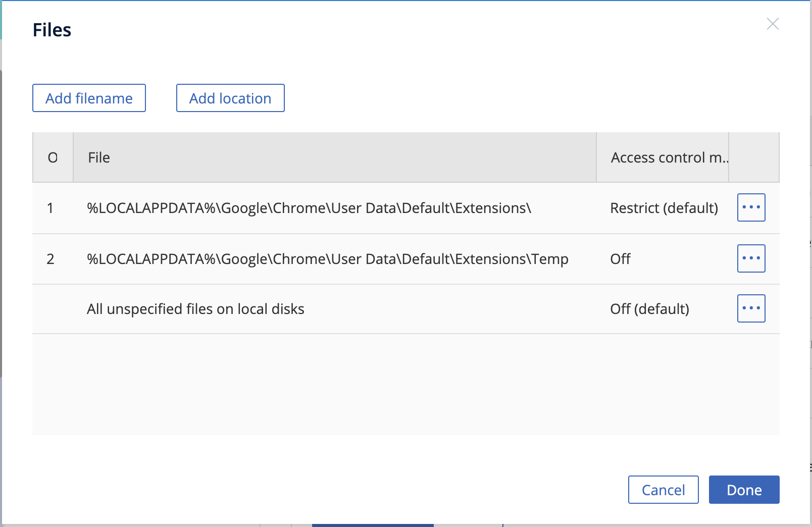Close the Files dialog
Screen dimensions: 812x527
[773, 24]
